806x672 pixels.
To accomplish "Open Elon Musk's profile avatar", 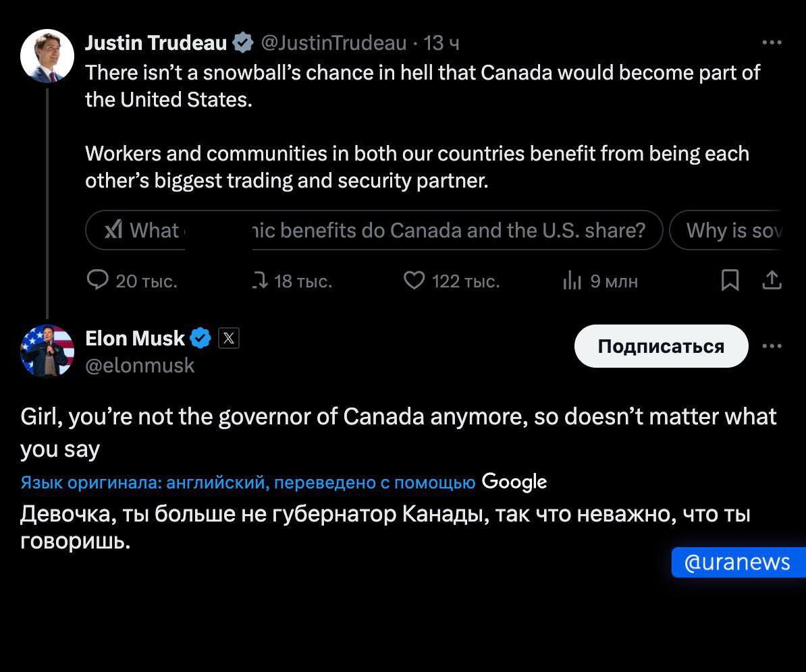I will [x=47, y=349].
